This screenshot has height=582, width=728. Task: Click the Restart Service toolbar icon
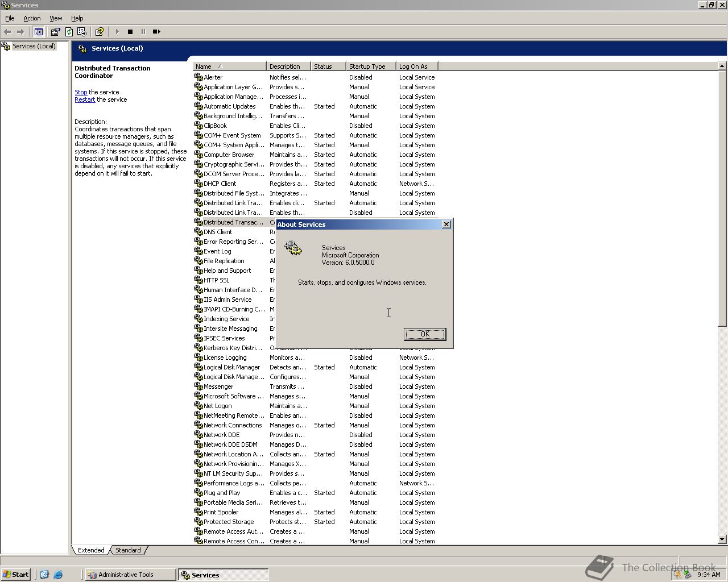(156, 32)
